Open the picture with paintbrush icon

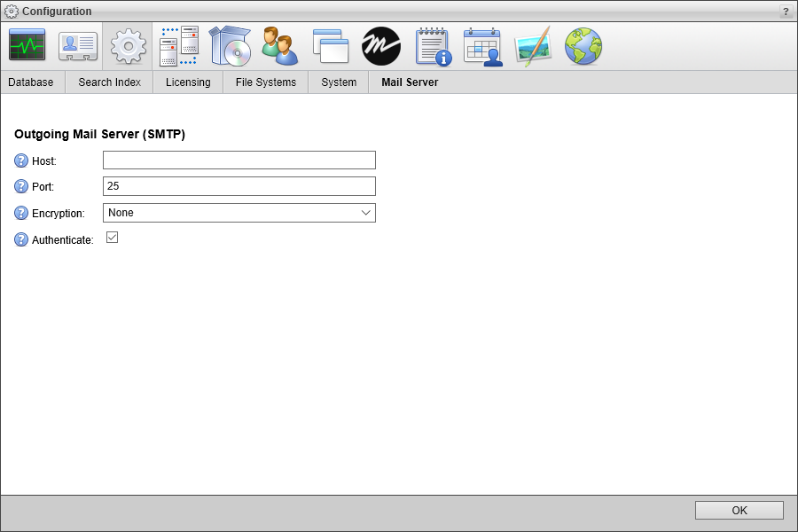pyautogui.click(x=534, y=46)
